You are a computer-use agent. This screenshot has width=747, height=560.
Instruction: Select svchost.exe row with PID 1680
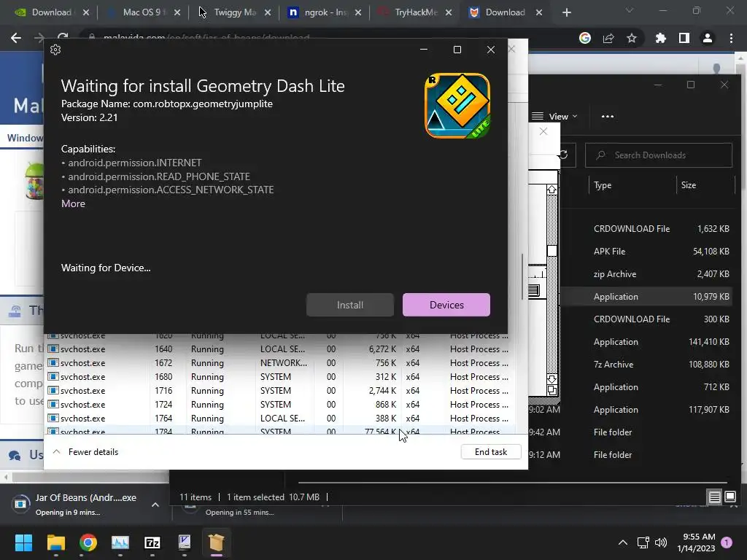pyautogui.click(x=280, y=377)
